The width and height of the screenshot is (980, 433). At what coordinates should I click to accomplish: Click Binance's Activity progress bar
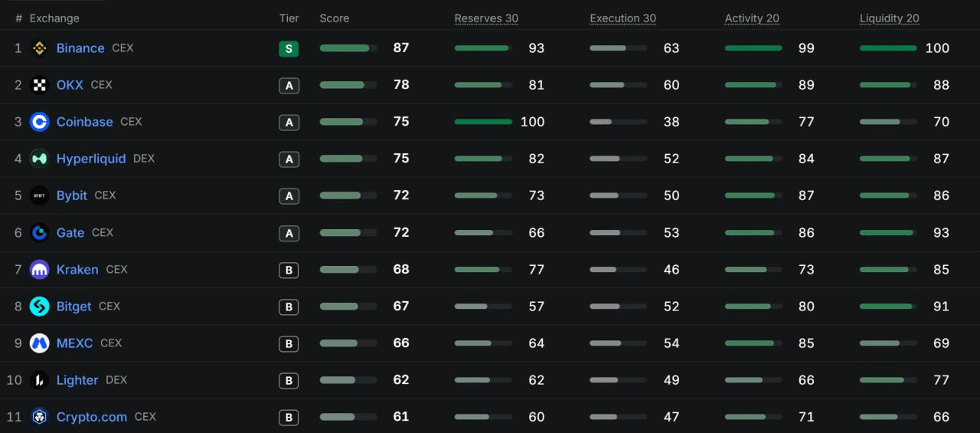point(753,48)
